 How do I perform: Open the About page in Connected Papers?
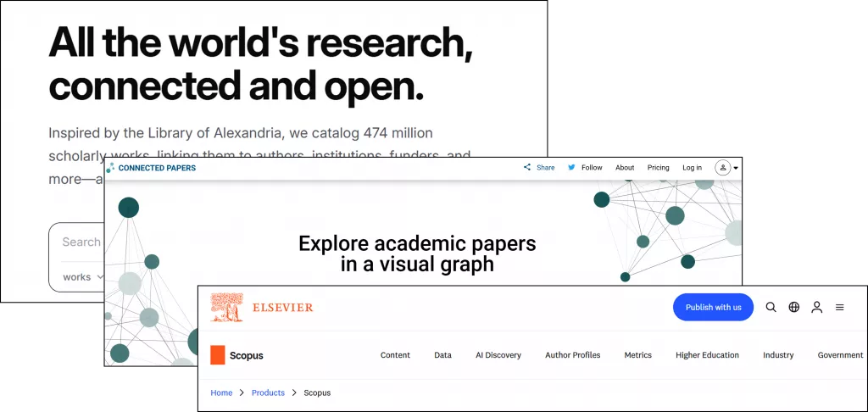[x=625, y=167]
